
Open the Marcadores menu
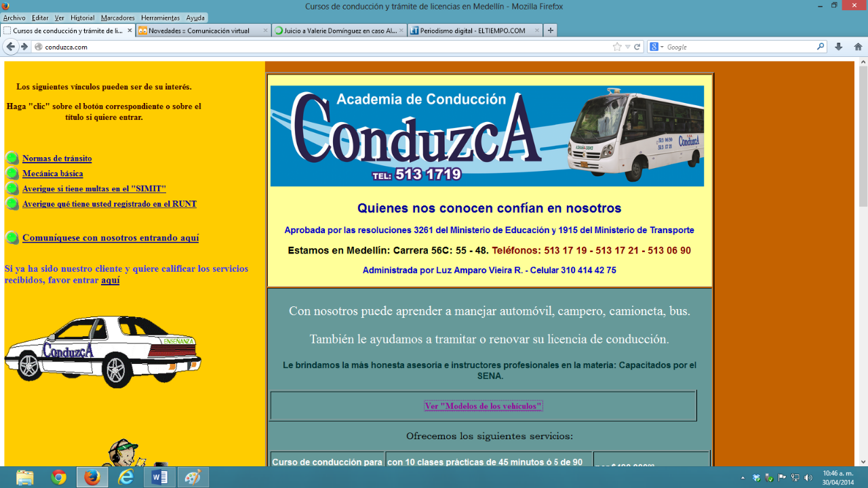117,18
